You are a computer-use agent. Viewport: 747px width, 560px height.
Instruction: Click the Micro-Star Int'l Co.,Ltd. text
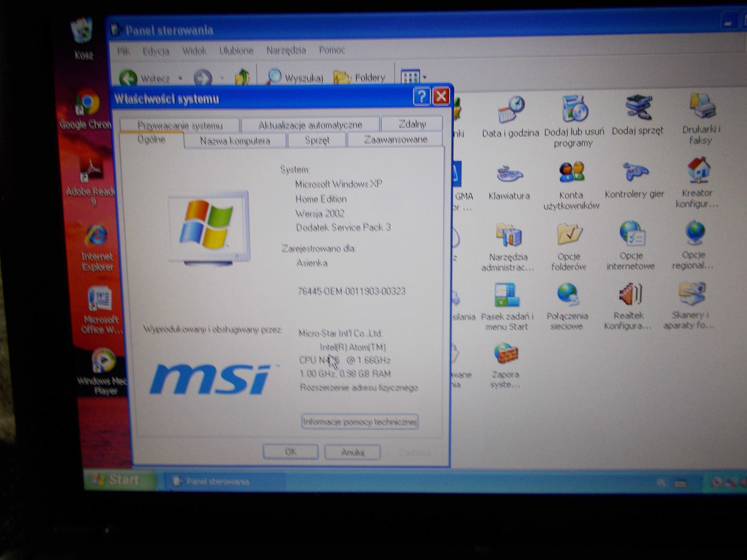(x=340, y=334)
